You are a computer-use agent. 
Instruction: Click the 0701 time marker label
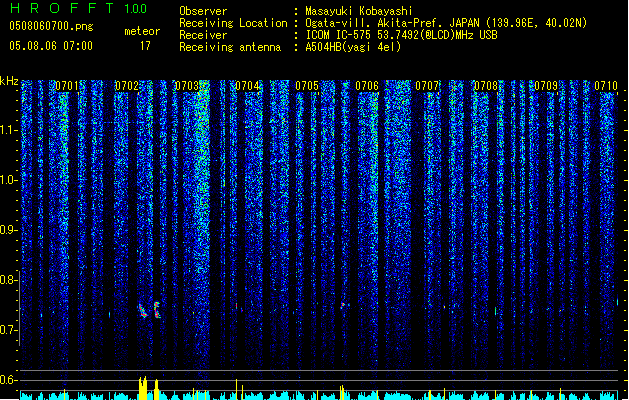click(67, 86)
